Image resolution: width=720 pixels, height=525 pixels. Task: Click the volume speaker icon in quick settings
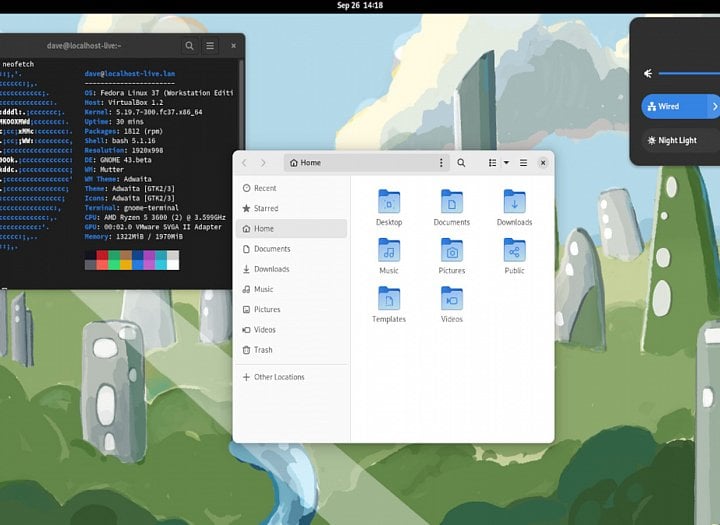pos(649,73)
